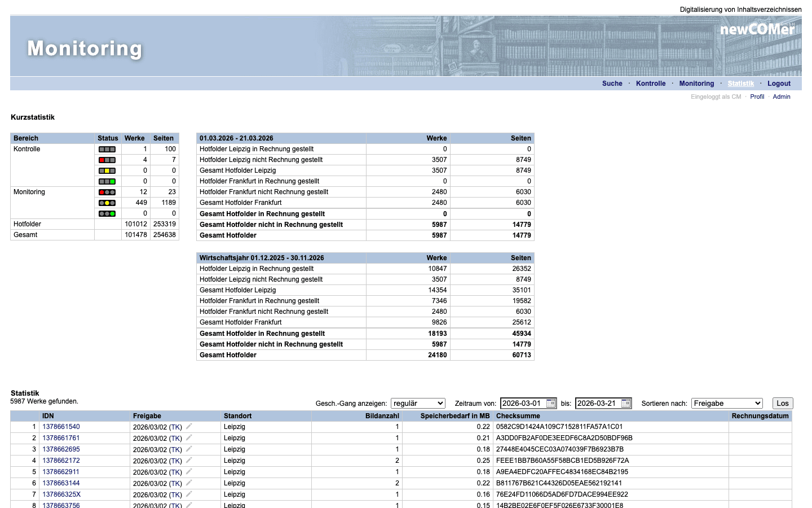Open the Sortieren nach dropdown
Viewport: 812px width, 508px height.
727,404
